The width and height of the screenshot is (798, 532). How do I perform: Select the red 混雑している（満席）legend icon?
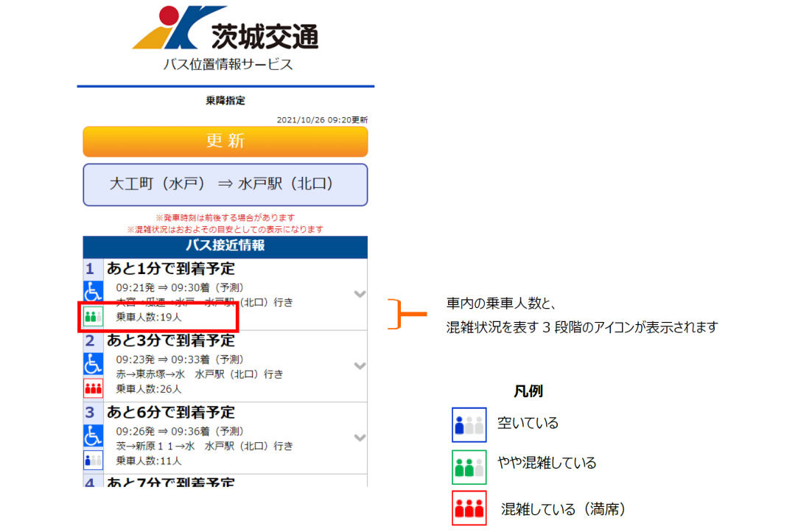pyautogui.click(x=469, y=508)
